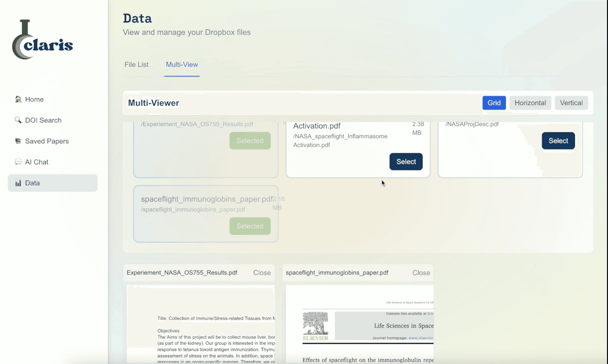Click the AI Chat speech bubble icon
This screenshot has width=608, height=364.
[x=18, y=162]
